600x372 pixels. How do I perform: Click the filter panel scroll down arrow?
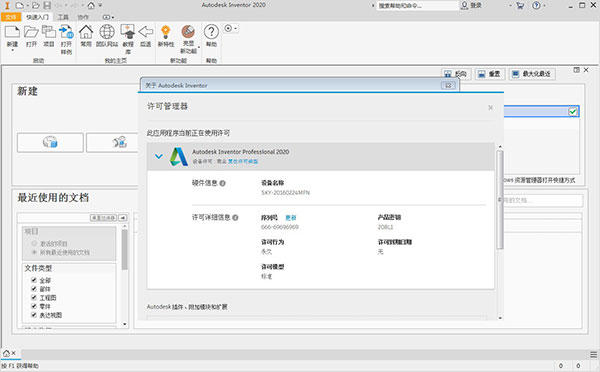pyautogui.click(x=124, y=325)
